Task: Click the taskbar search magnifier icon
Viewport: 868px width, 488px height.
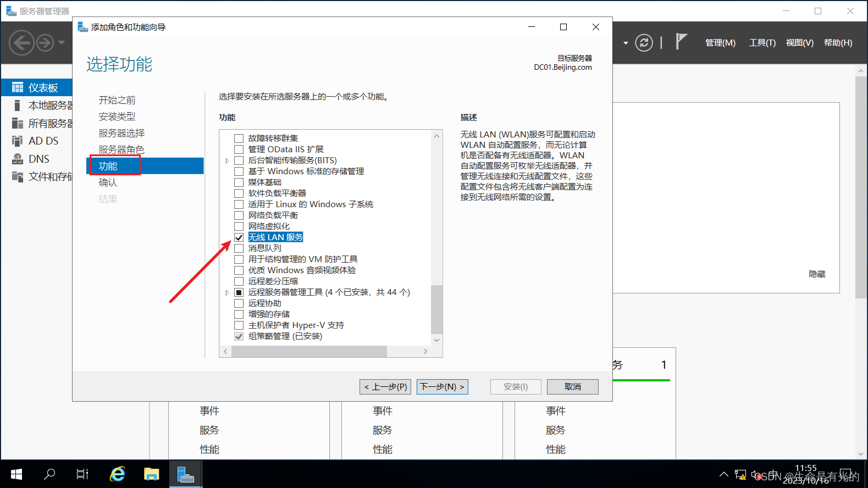Action: 49,474
